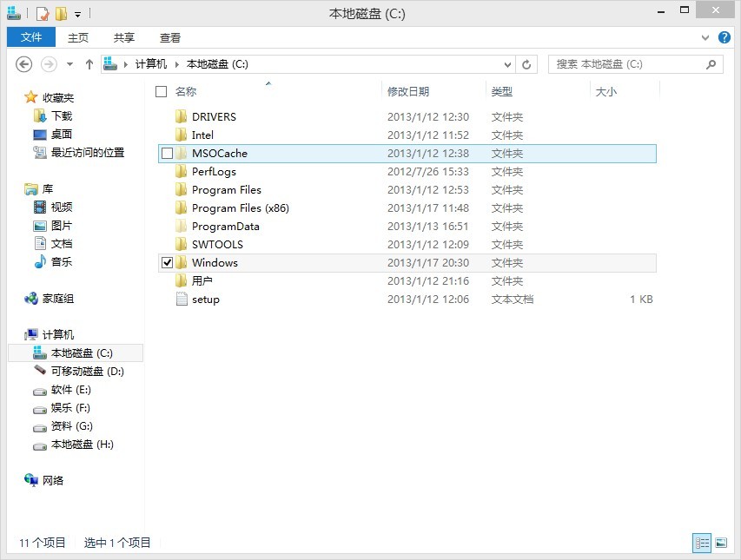Select 计算机 in the navigation pane

click(58, 335)
